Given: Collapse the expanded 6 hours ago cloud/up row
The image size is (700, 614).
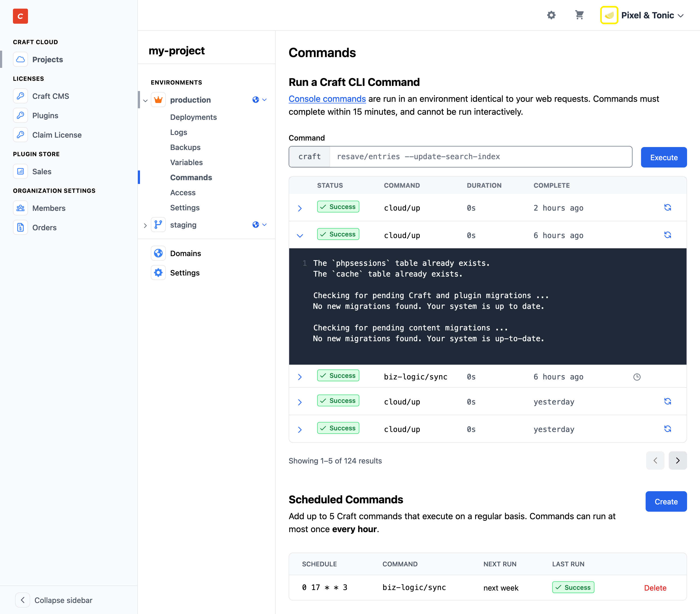Looking at the screenshot, I should click(300, 236).
